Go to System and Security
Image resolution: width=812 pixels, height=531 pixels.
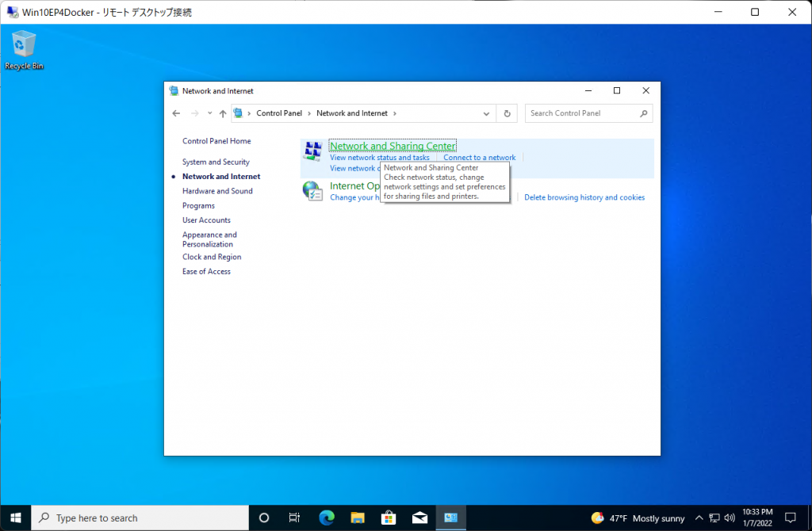coord(216,162)
